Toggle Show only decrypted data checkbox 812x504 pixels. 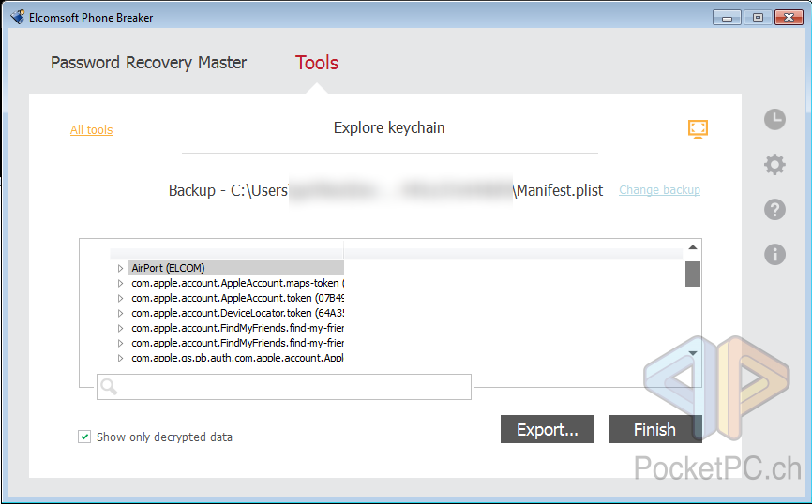click(x=84, y=437)
